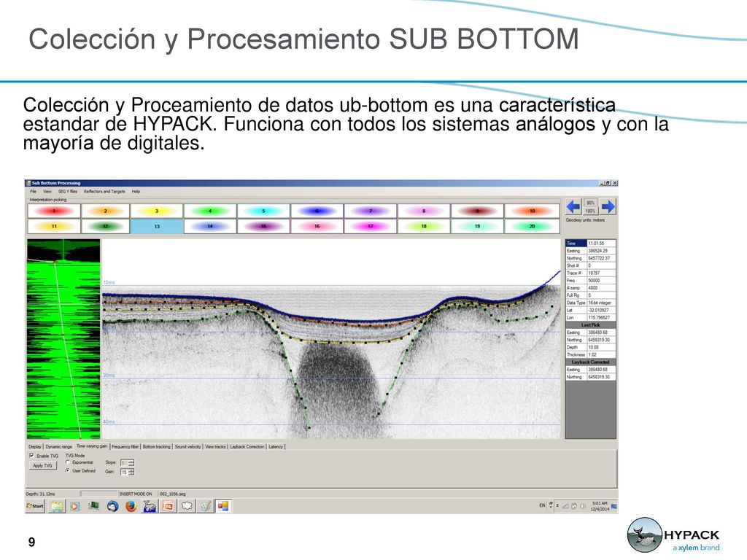The width and height of the screenshot is (747, 560).
Task: Open the cloud-shaped taskbar app
Action: click(186, 506)
